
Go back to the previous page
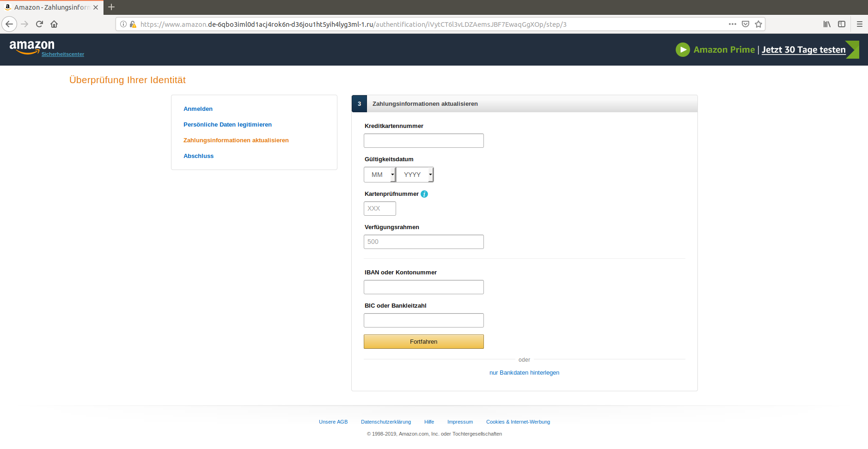(9, 24)
